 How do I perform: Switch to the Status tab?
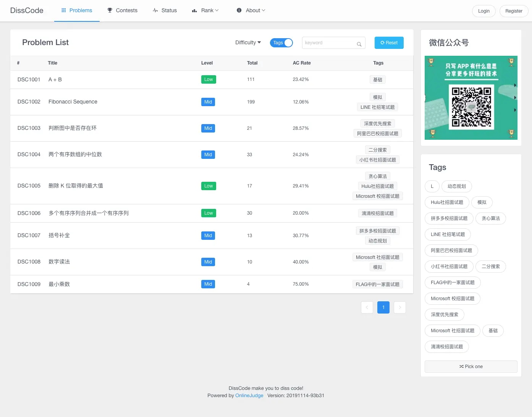[165, 11]
